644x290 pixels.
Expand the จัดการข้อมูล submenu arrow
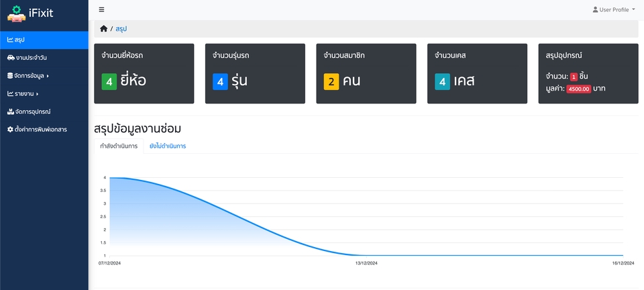point(48,76)
